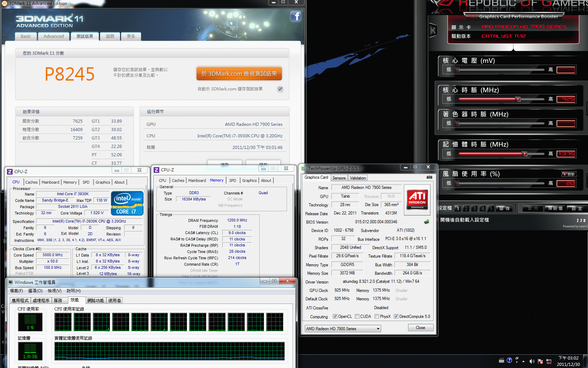Click the 預設值 default button
This screenshot has height=368, width=588.
coord(555,209)
